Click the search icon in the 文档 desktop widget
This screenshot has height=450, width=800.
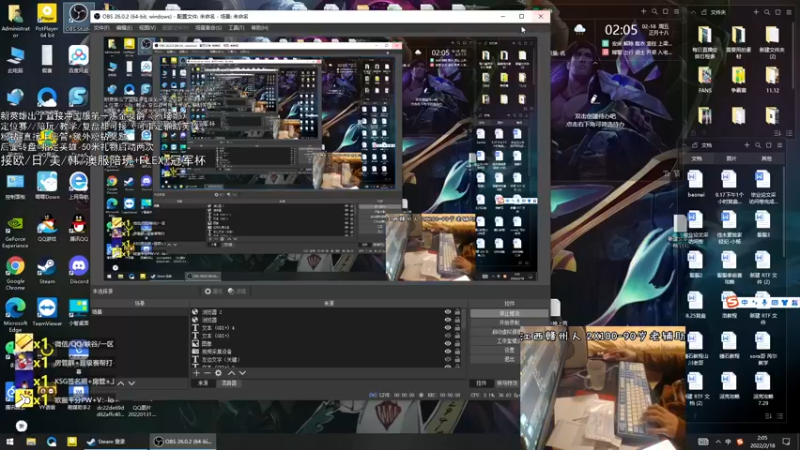[758, 145]
